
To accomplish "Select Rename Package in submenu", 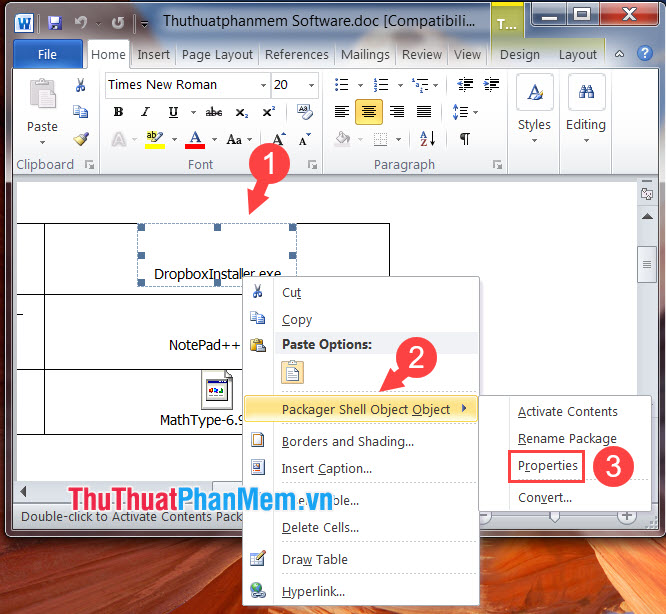I will [x=567, y=438].
